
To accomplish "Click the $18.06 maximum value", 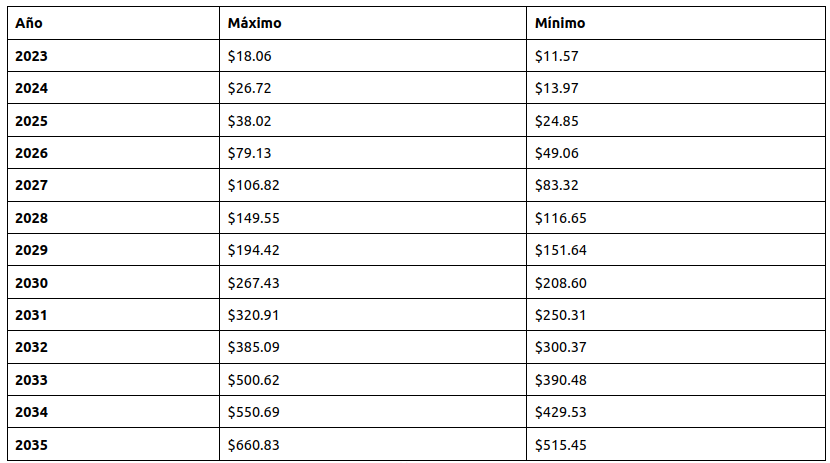I will [x=249, y=56].
